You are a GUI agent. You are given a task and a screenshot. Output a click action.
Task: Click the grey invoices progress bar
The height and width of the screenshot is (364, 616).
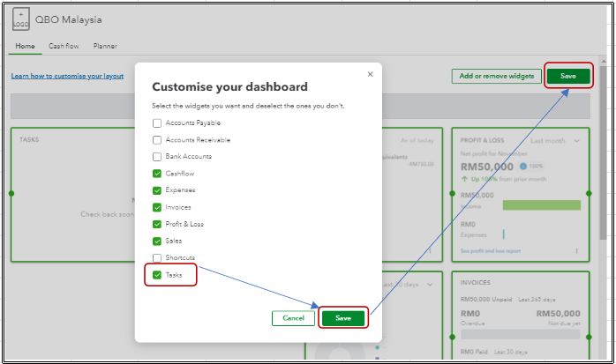[520, 334]
